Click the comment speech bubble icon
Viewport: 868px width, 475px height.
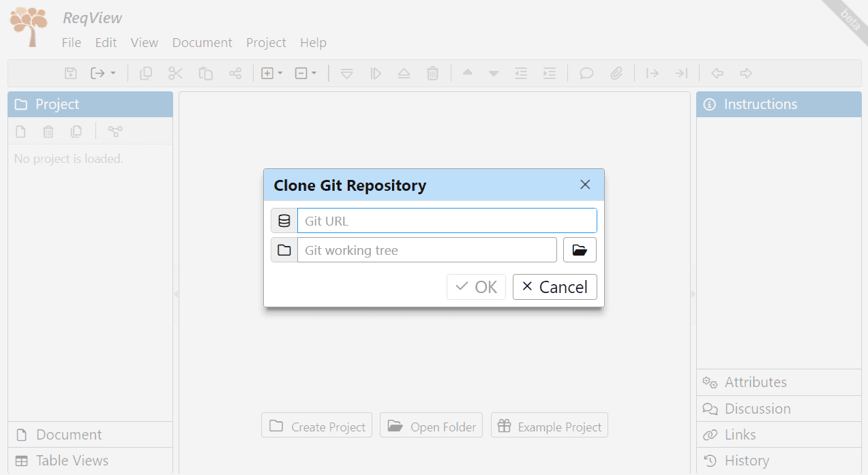[x=586, y=73]
